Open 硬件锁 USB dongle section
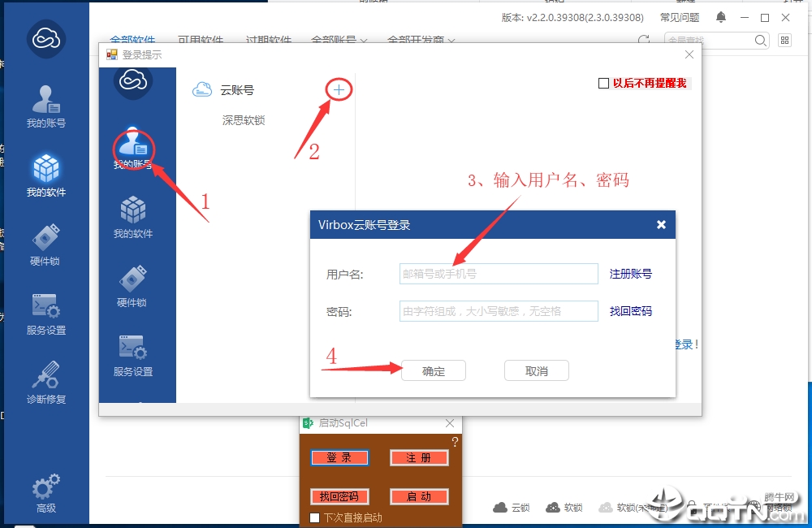 point(46,245)
